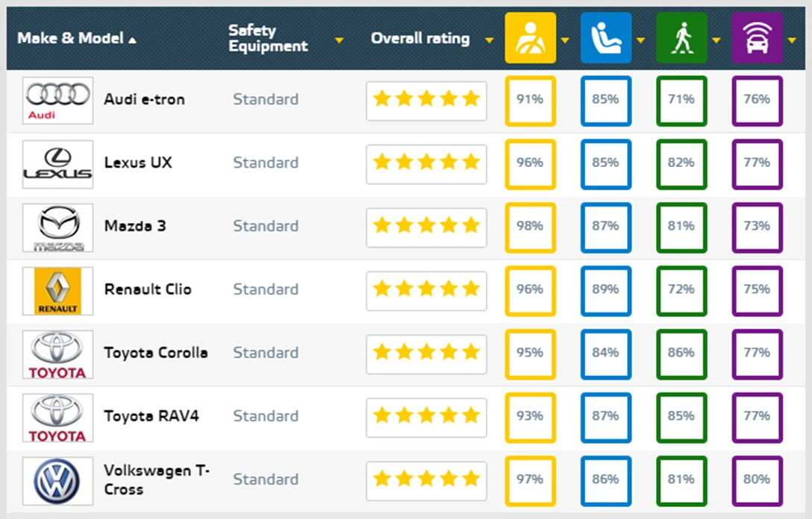Viewport: 812px width, 519px height.
Task: Open the Safety Assist column dropdown arrow
Action: (x=793, y=40)
